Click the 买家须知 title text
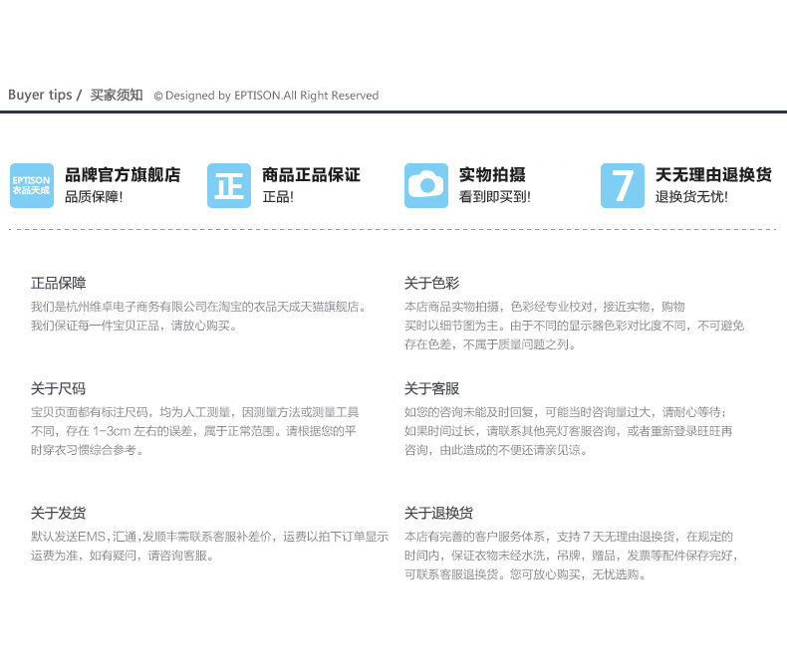Image resolution: width=787 pixels, height=672 pixels. point(117,96)
